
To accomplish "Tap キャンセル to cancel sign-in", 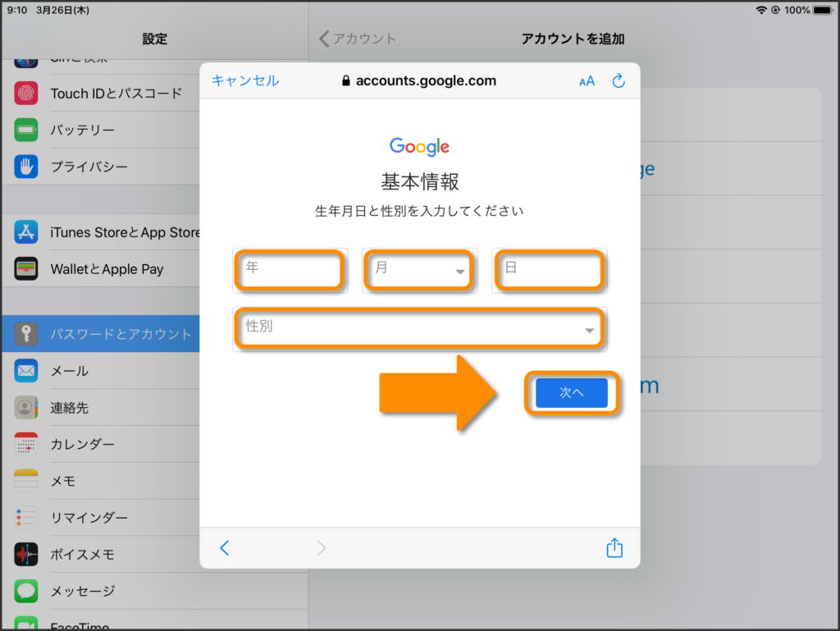I will (x=245, y=80).
